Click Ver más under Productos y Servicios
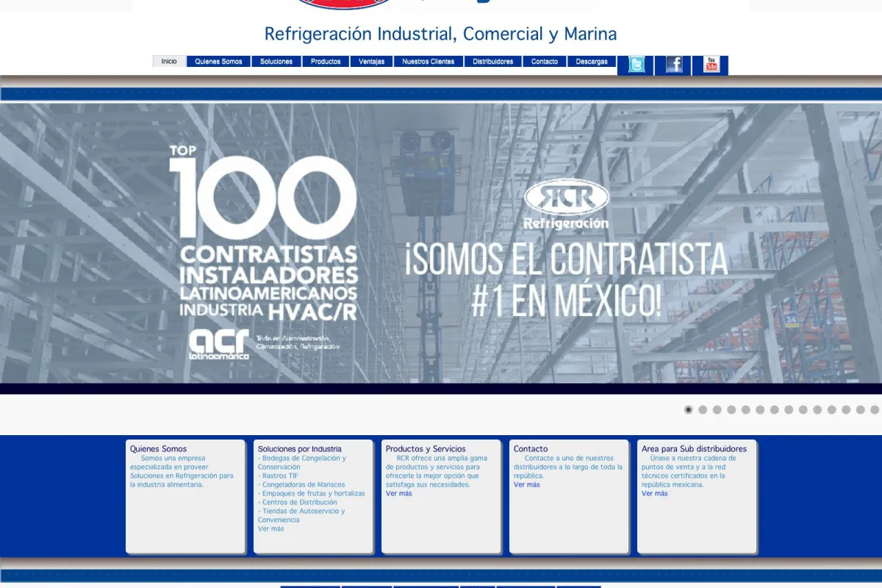882x588 pixels. tap(399, 494)
